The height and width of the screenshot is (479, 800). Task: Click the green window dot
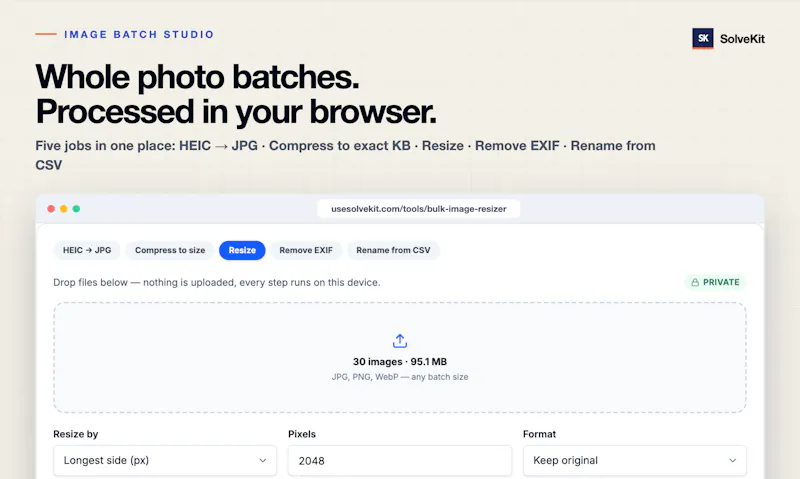[76, 209]
